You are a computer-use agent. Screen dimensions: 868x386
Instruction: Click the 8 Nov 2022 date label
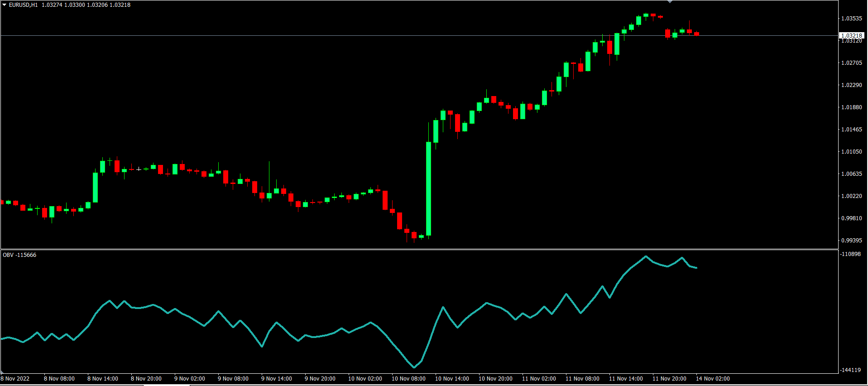coord(15,379)
